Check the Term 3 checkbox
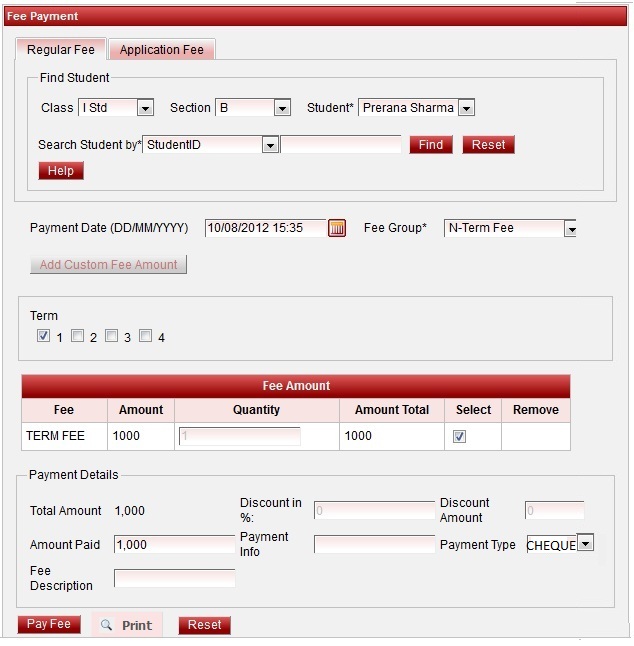634x646 pixels. pyautogui.click(x=112, y=336)
